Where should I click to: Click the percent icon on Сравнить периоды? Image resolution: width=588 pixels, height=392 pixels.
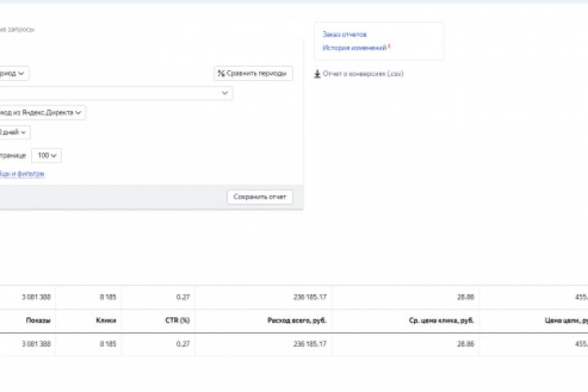click(x=221, y=73)
